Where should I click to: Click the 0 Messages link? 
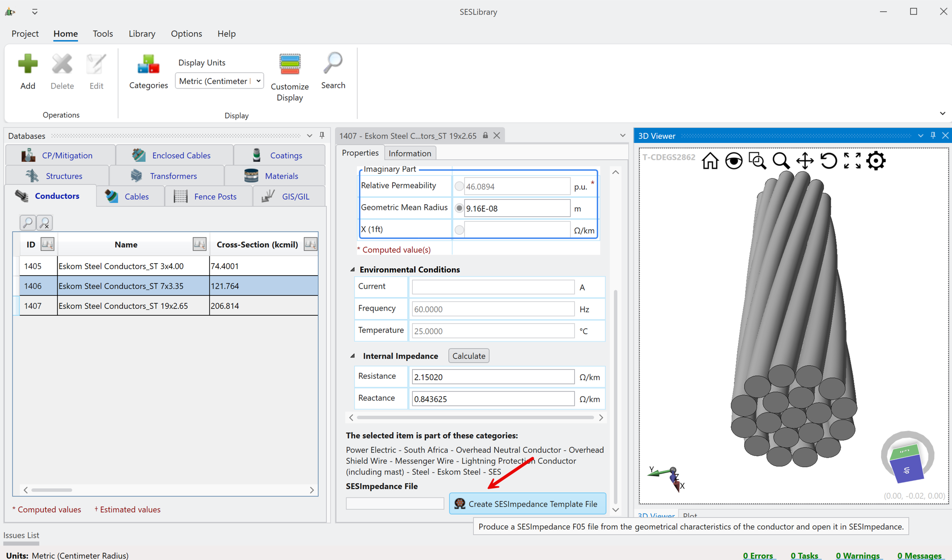(x=920, y=556)
